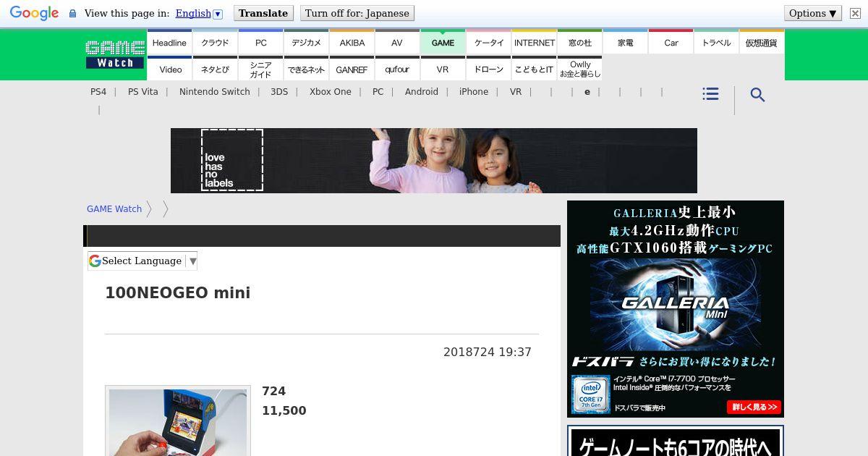Open the INTERNET tab

(534, 43)
